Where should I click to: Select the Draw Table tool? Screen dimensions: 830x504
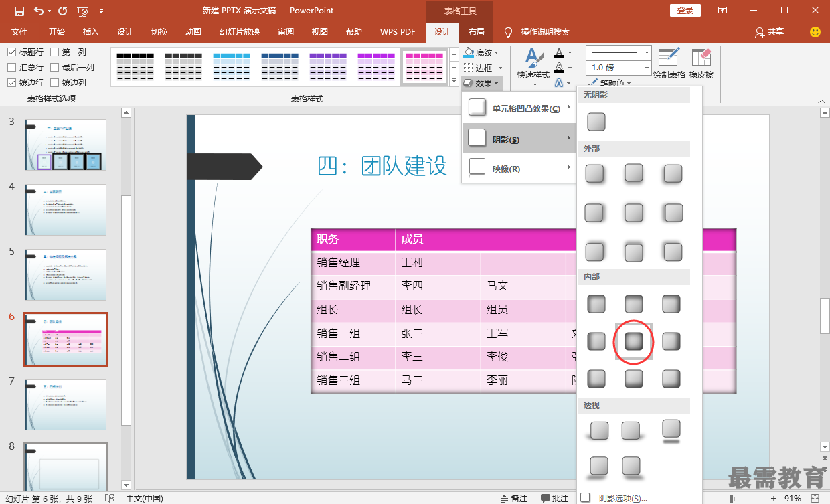click(669, 63)
